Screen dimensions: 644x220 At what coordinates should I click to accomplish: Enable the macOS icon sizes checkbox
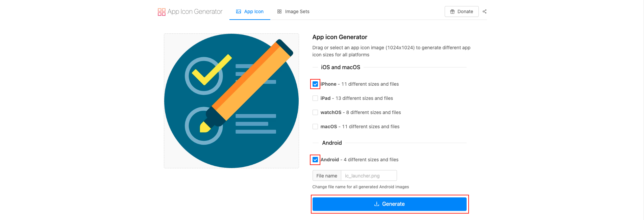(315, 127)
